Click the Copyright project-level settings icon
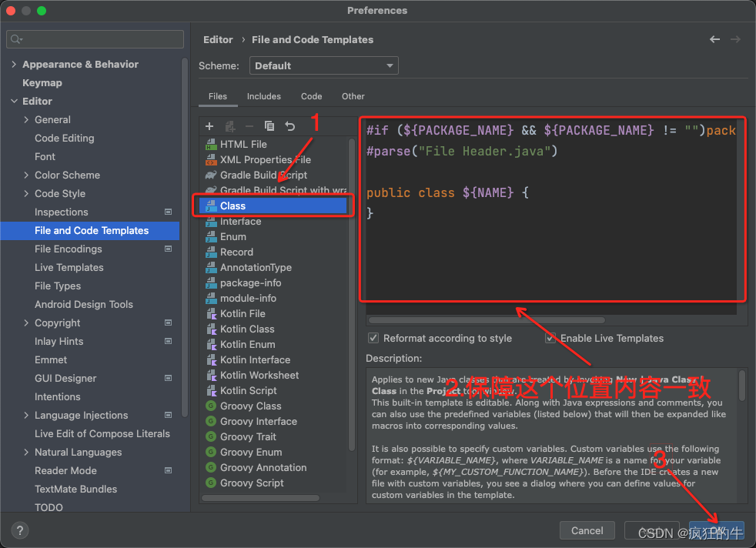756x548 pixels. (x=169, y=322)
